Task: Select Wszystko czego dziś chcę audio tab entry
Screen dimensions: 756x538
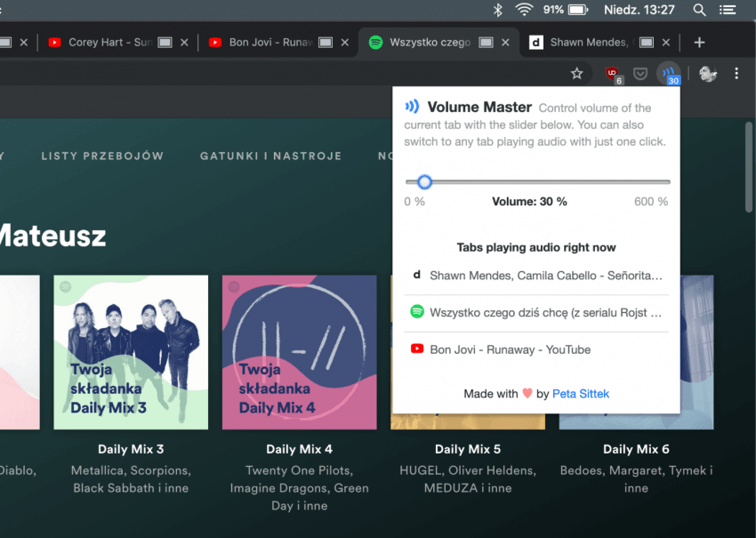Action: point(536,313)
